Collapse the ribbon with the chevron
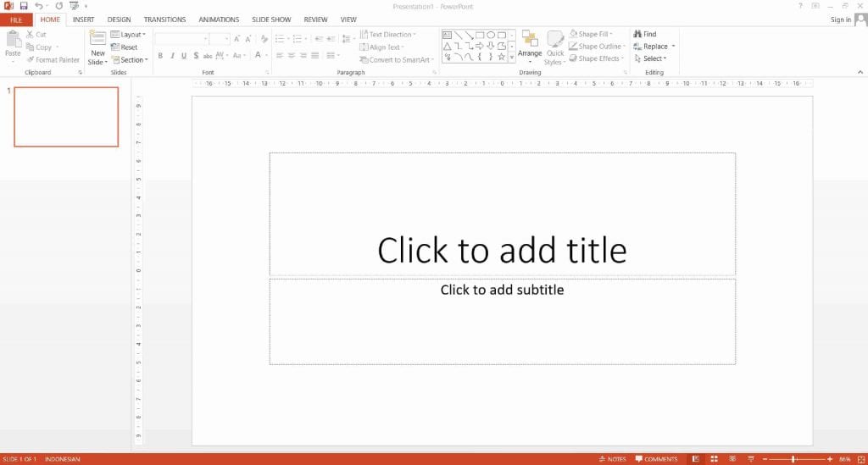The image size is (868, 465). point(860,72)
